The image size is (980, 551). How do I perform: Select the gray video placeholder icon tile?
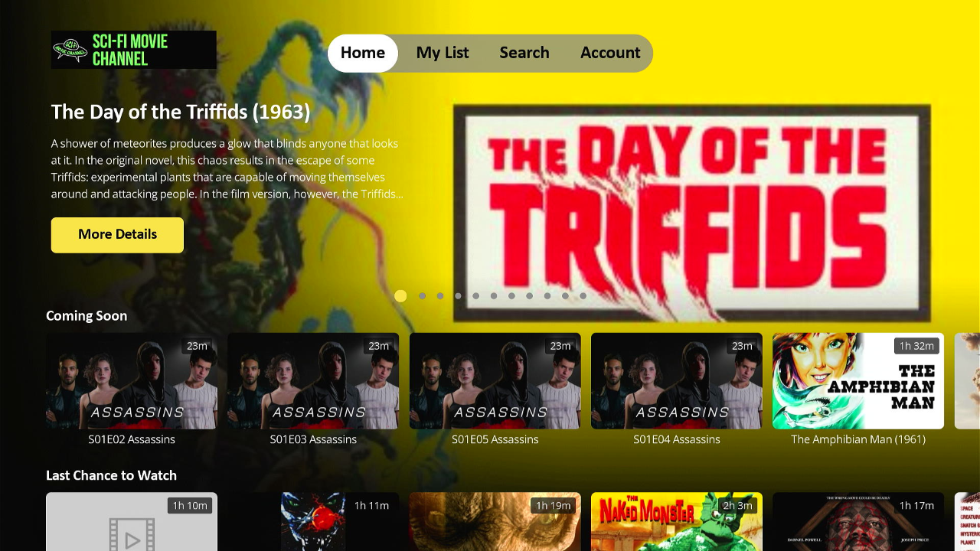(x=132, y=522)
